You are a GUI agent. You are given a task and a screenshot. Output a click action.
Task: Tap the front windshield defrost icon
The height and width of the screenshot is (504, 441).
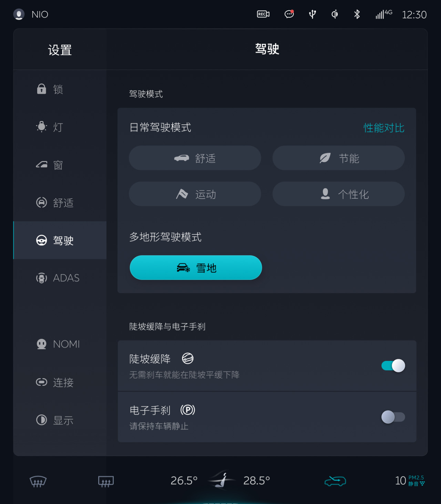click(38, 481)
